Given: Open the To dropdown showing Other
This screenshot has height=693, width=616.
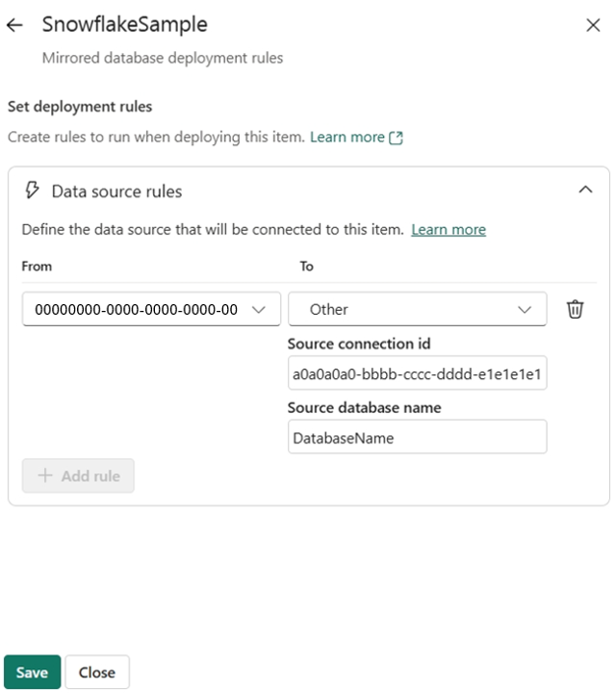Looking at the screenshot, I should pos(404,309).
